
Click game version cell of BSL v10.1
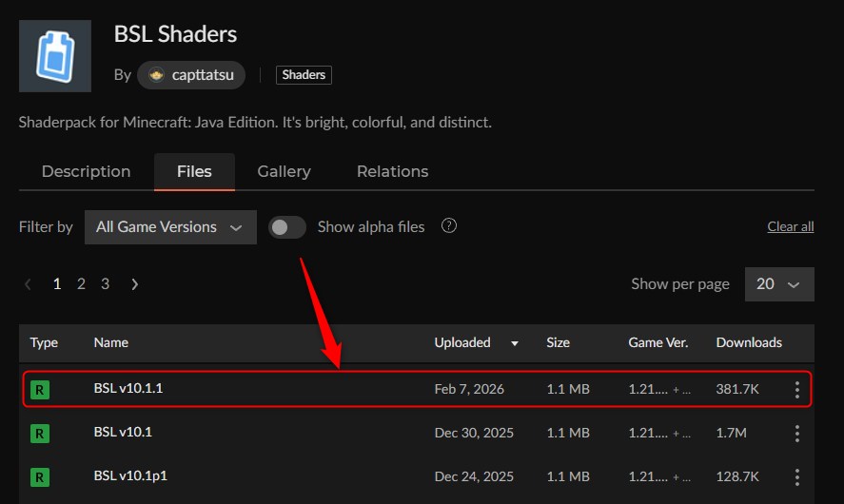659,434
